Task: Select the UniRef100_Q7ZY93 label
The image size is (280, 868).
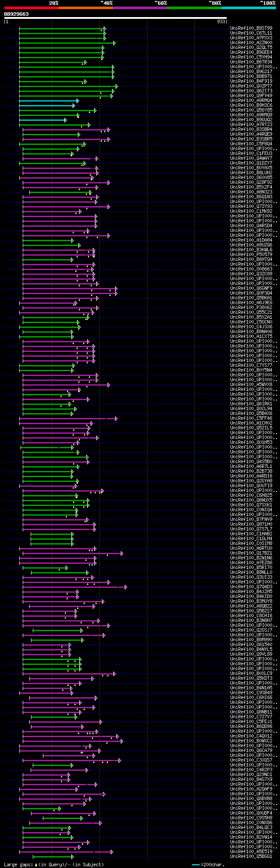Action: pyautogui.click(x=251, y=207)
